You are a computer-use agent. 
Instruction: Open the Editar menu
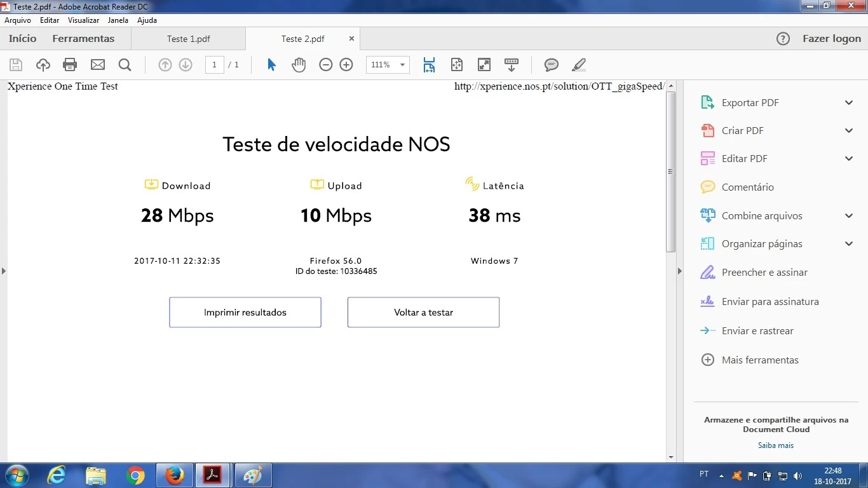[x=50, y=20]
